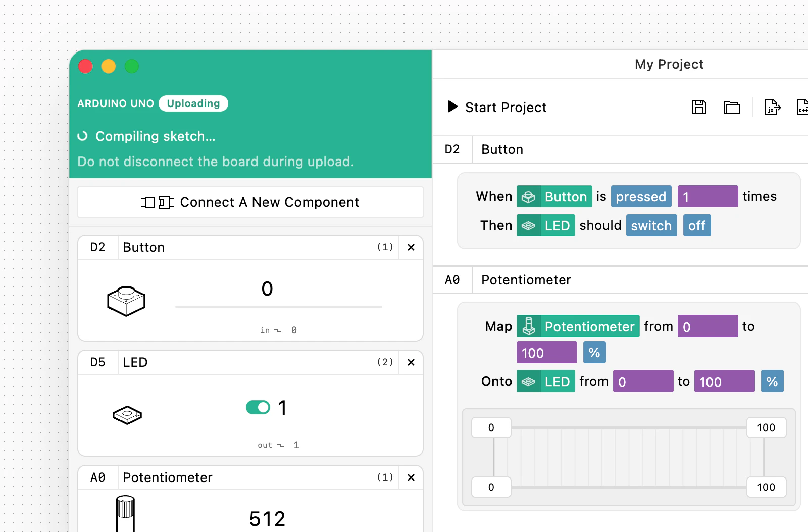Select the A0 Potentiometer section header on right

[x=620, y=280]
